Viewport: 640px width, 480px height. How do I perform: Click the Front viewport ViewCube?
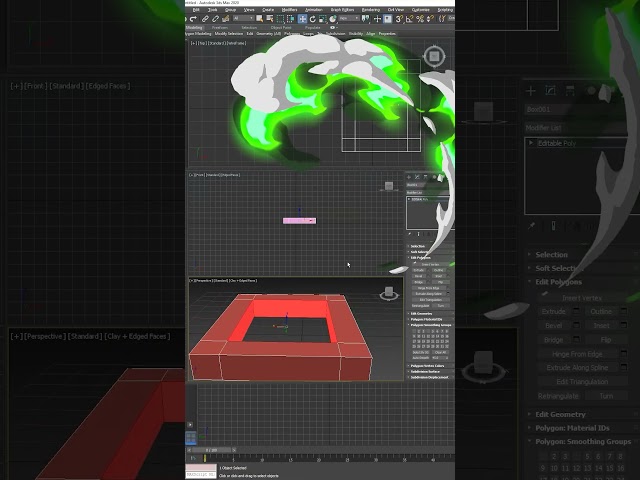click(x=389, y=186)
